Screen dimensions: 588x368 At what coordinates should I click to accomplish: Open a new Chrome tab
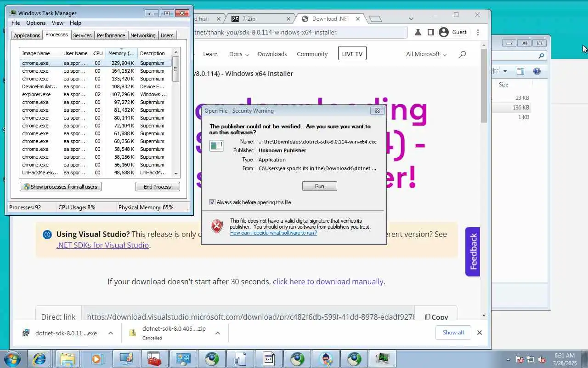pyautogui.click(x=375, y=19)
